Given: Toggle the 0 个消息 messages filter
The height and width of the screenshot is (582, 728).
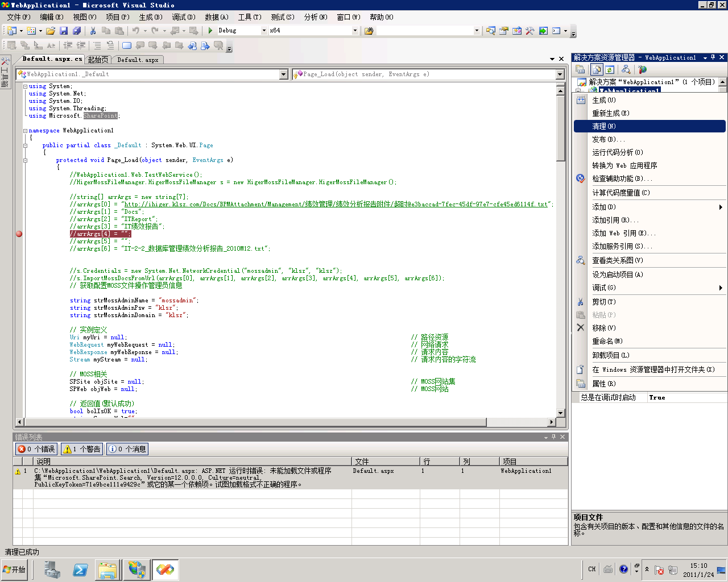Looking at the screenshot, I should [127, 449].
